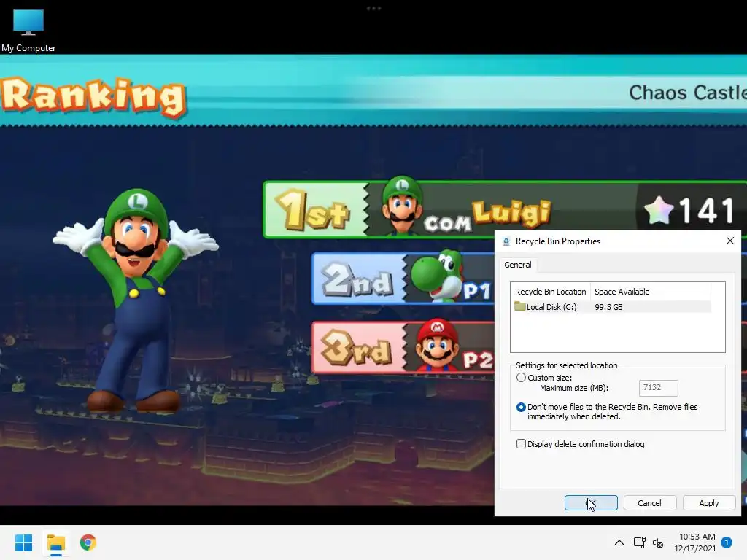Click the large cheering Luigi character
This screenshot has height=560, width=747.
136,300
